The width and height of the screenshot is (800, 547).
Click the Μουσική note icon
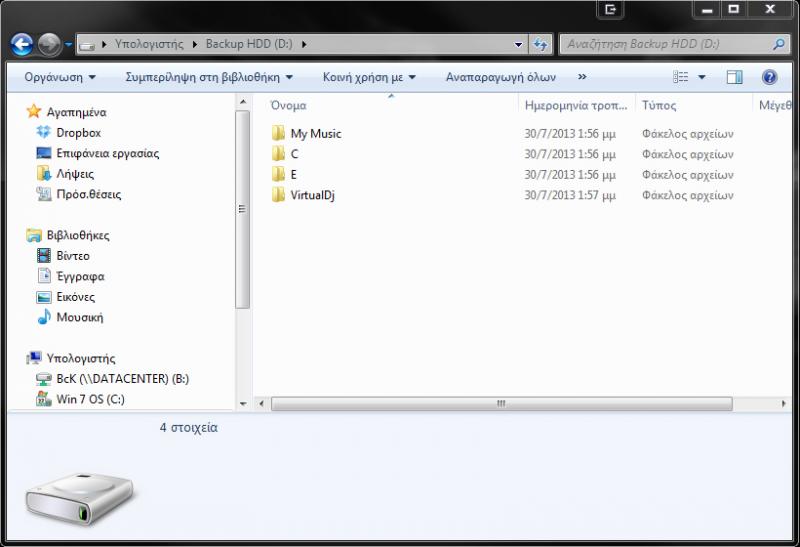point(44,316)
